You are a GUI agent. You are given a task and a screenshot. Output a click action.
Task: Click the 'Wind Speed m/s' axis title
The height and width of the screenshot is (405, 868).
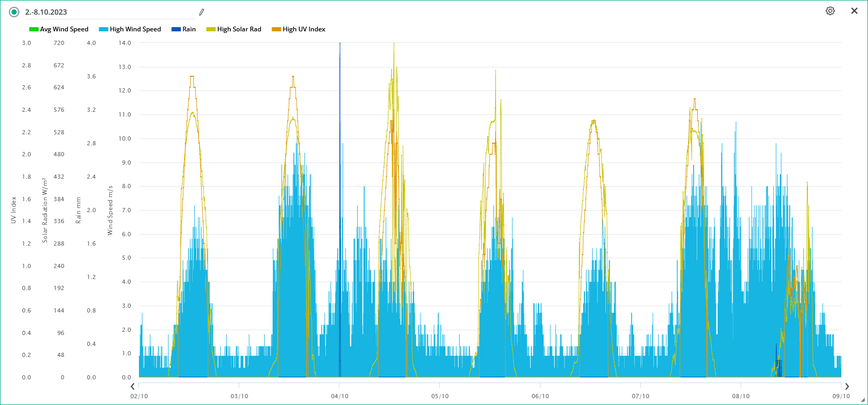click(x=110, y=210)
